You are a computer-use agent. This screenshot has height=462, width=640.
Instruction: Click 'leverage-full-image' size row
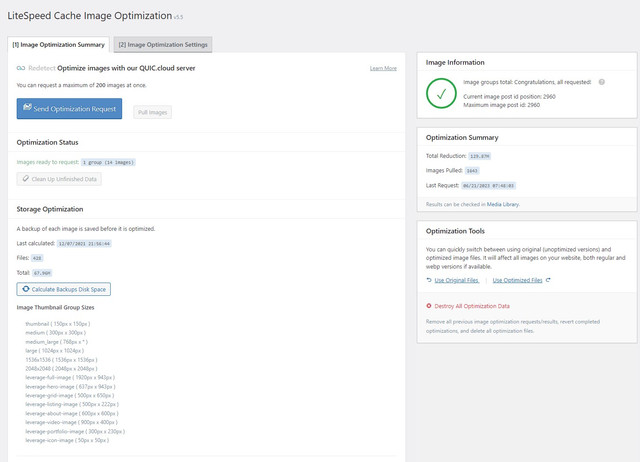click(70, 378)
